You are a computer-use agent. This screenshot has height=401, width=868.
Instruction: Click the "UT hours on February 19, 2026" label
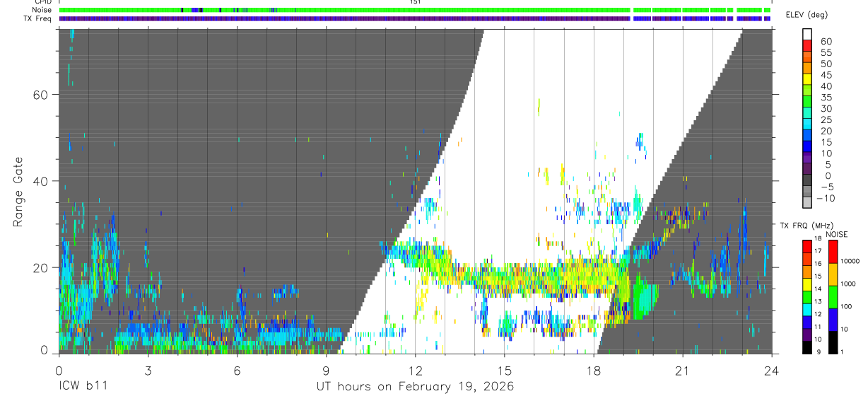click(415, 387)
